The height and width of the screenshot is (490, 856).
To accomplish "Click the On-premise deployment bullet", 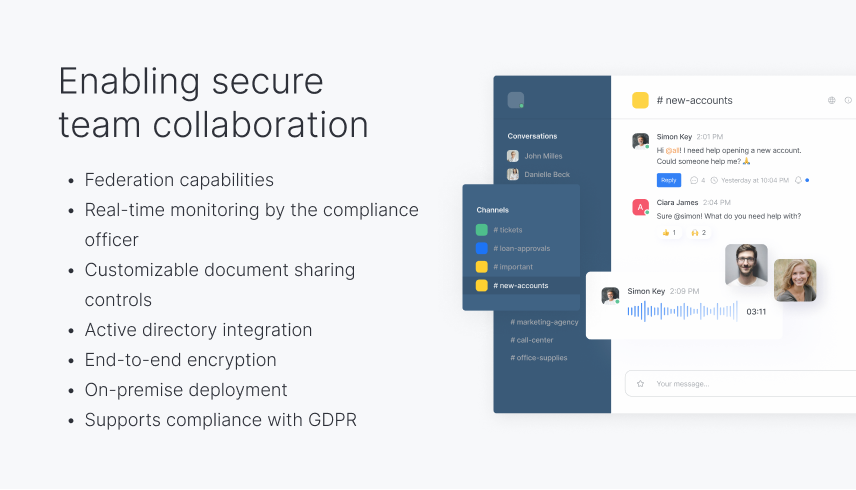I will (x=186, y=390).
